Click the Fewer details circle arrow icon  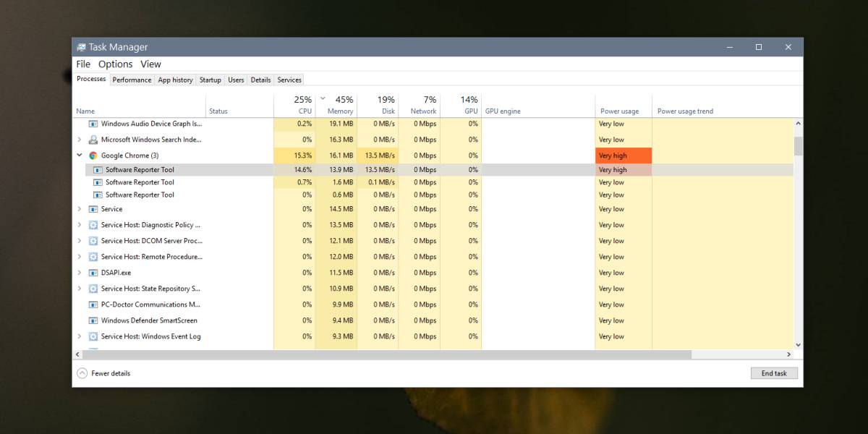pyautogui.click(x=82, y=373)
